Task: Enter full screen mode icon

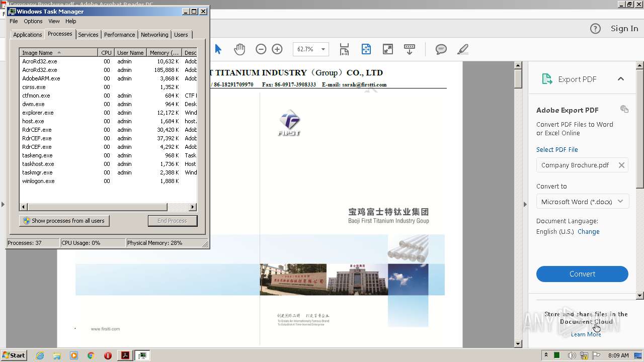Action: (x=387, y=49)
